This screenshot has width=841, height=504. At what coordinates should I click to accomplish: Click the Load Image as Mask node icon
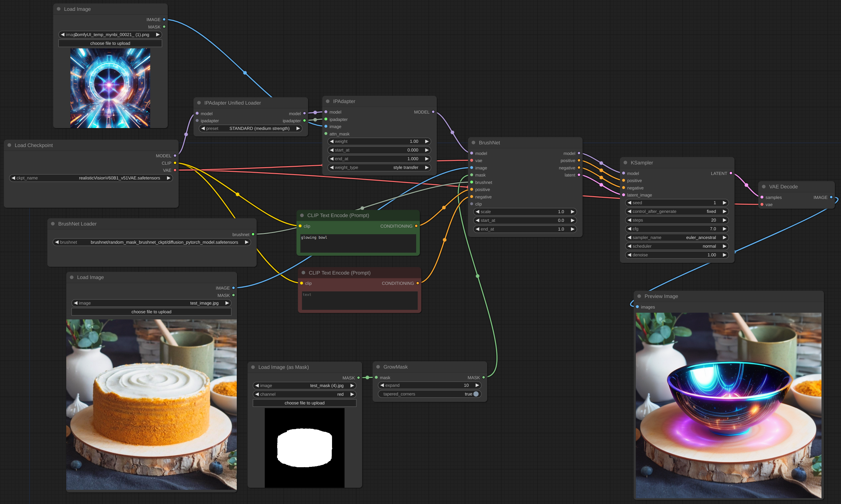tap(254, 366)
